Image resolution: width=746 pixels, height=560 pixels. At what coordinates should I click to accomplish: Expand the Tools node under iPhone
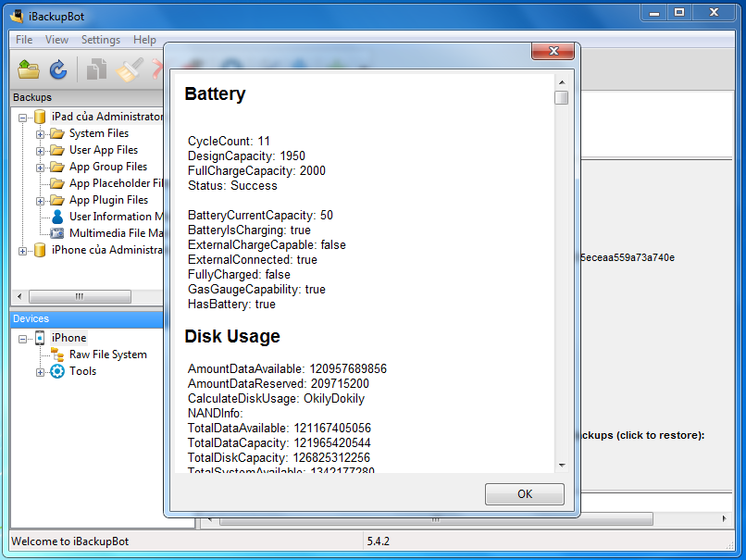point(40,372)
